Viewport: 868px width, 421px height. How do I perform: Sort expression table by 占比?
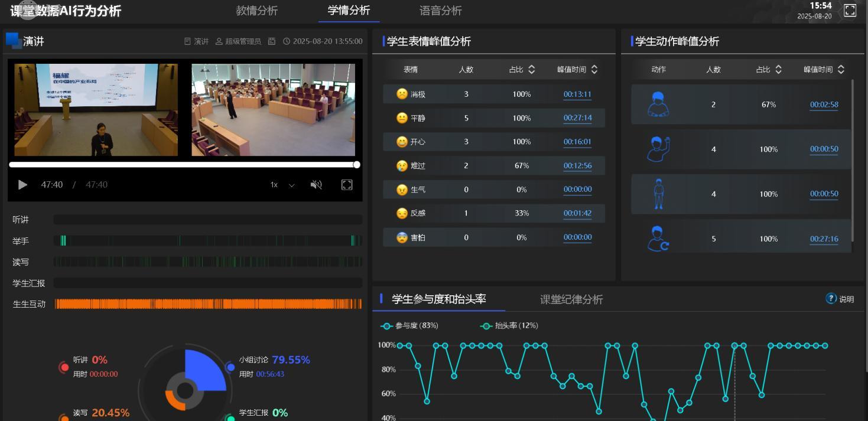pos(531,70)
